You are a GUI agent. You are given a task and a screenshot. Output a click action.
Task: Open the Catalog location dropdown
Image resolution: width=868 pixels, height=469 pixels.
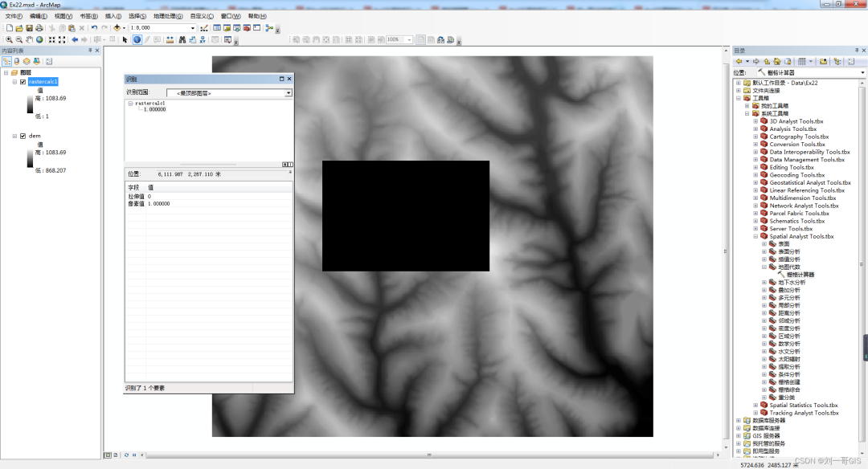point(862,72)
